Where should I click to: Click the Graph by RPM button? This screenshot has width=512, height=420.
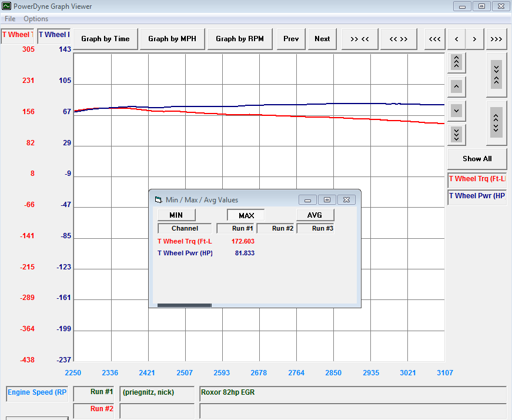(x=239, y=39)
